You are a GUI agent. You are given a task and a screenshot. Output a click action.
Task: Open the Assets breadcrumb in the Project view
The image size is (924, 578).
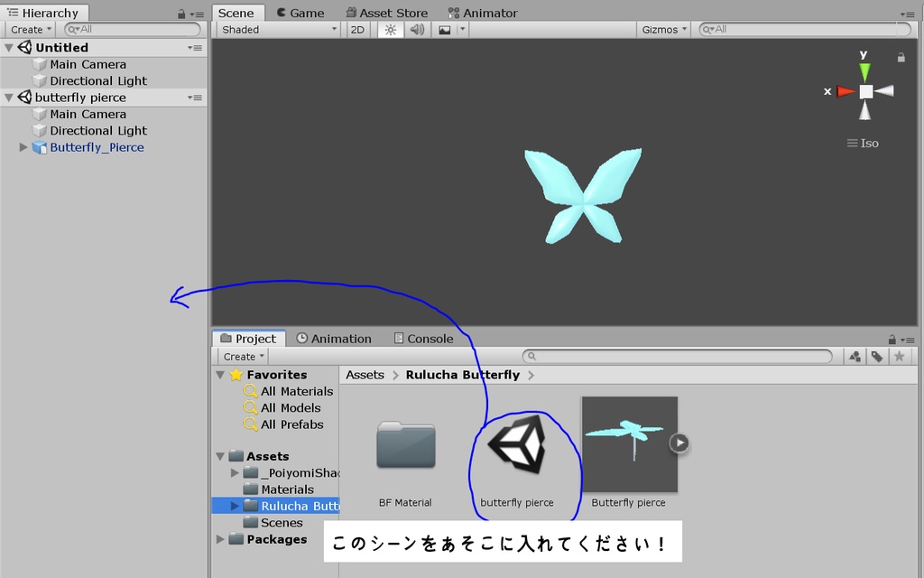pos(364,374)
